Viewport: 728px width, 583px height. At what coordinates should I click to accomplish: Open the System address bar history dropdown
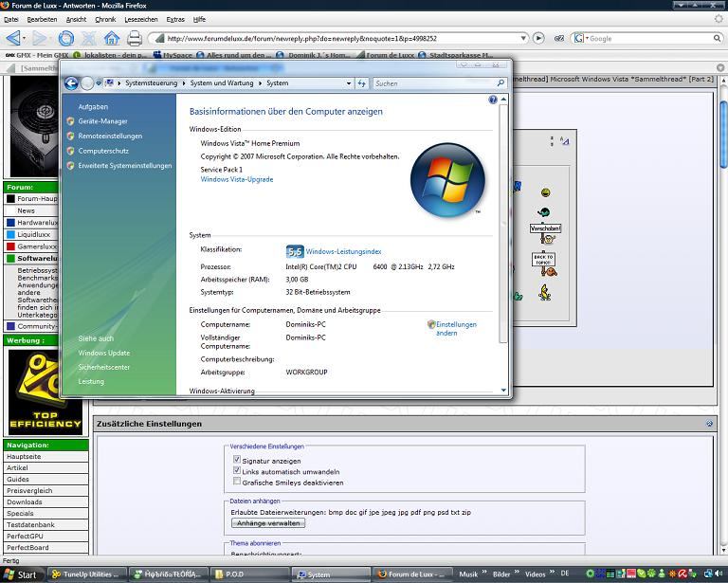349,83
